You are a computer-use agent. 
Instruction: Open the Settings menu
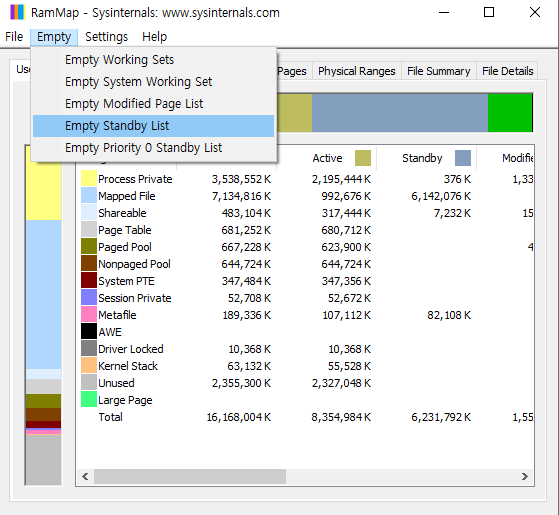[x=106, y=37]
